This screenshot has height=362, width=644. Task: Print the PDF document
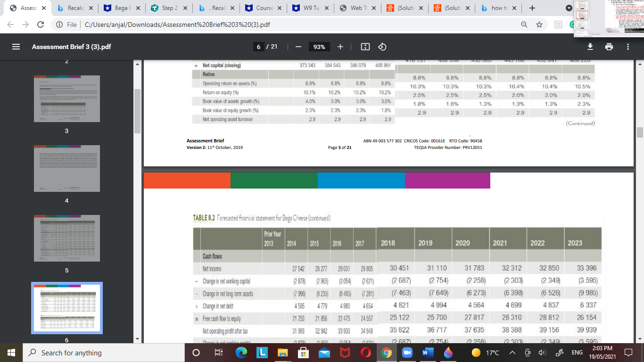[609, 47]
